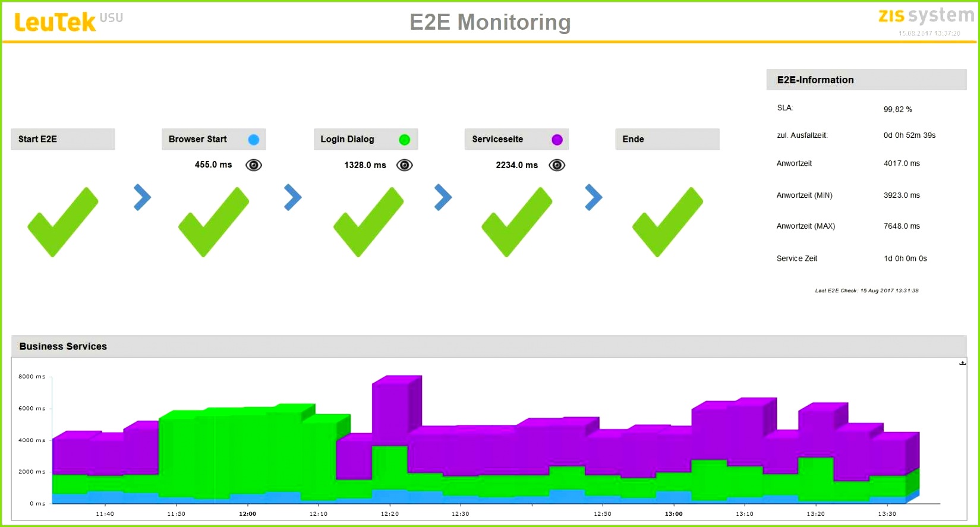Click the blue dot on Browser Start
This screenshot has width=980, height=527.
(x=254, y=140)
